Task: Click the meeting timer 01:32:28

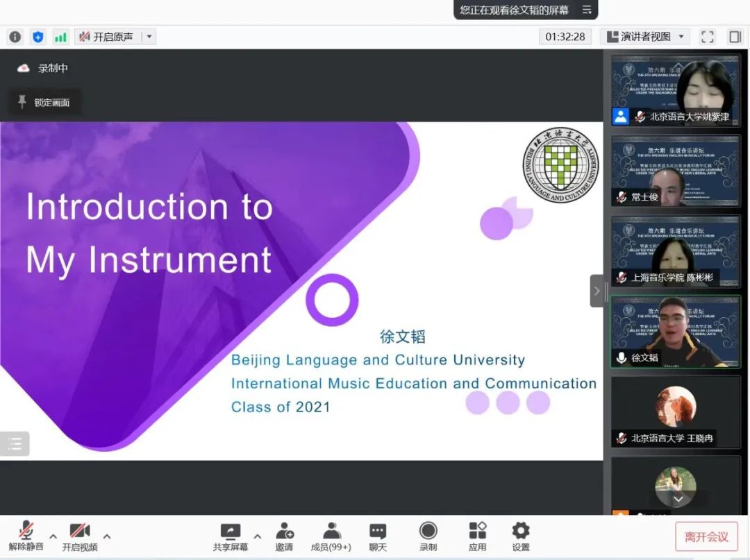Action: 565,37
